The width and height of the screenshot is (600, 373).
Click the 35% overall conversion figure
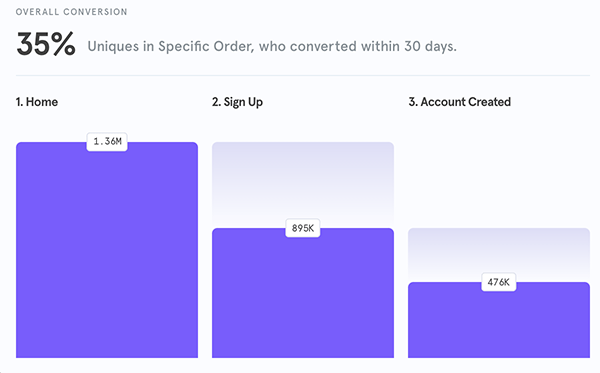click(46, 44)
